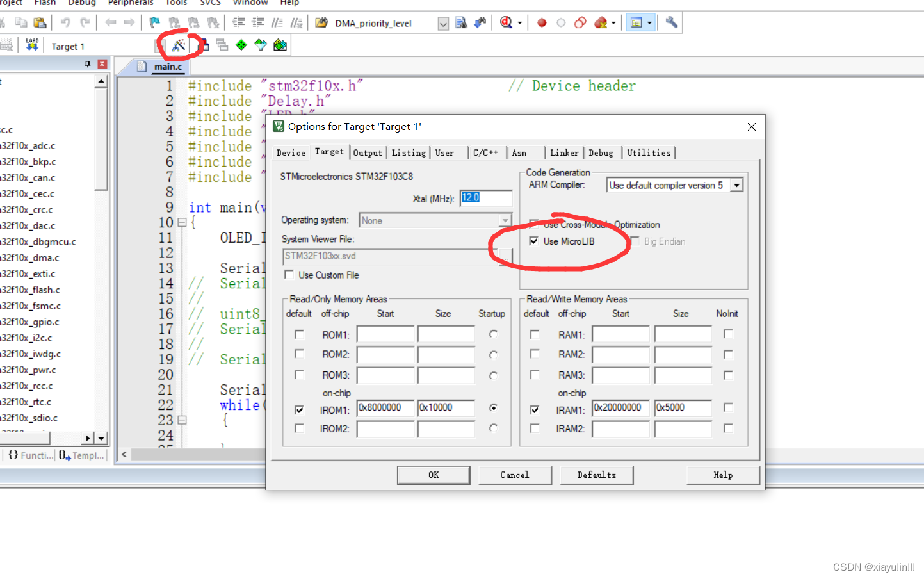This screenshot has width=924, height=579.
Task: Click the Redo arrow icon
Action: 85,22
